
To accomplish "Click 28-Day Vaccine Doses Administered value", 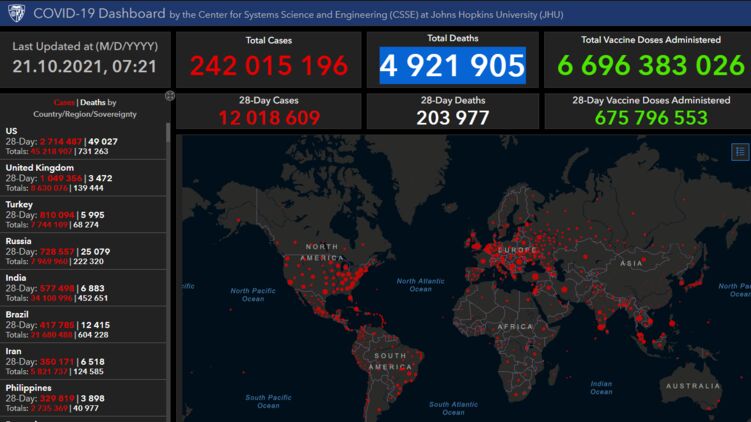I will [650, 117].
